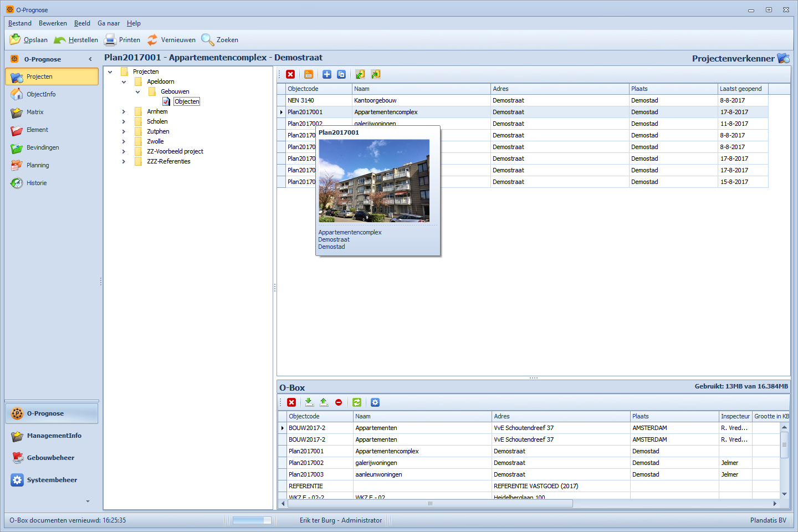798x532 pixels.
Task: Click the Zoeken search button
Action: click(x=220, y=39)
